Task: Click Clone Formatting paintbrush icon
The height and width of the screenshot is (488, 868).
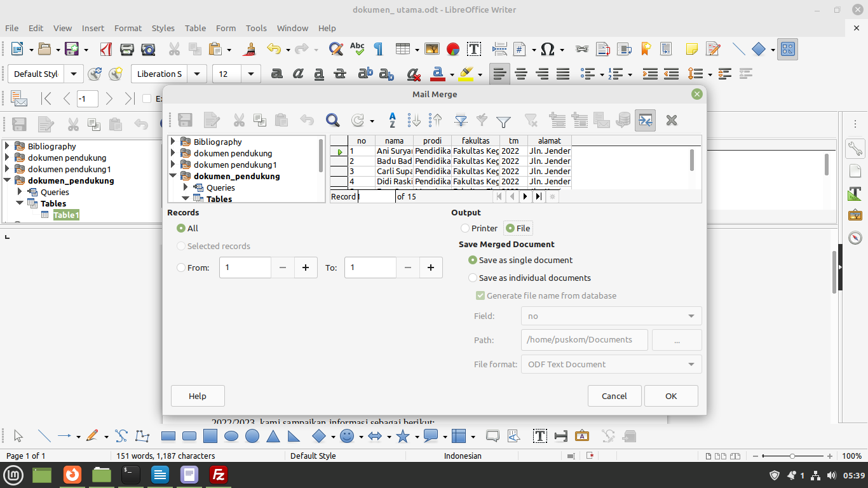Action: click(251, 49)
